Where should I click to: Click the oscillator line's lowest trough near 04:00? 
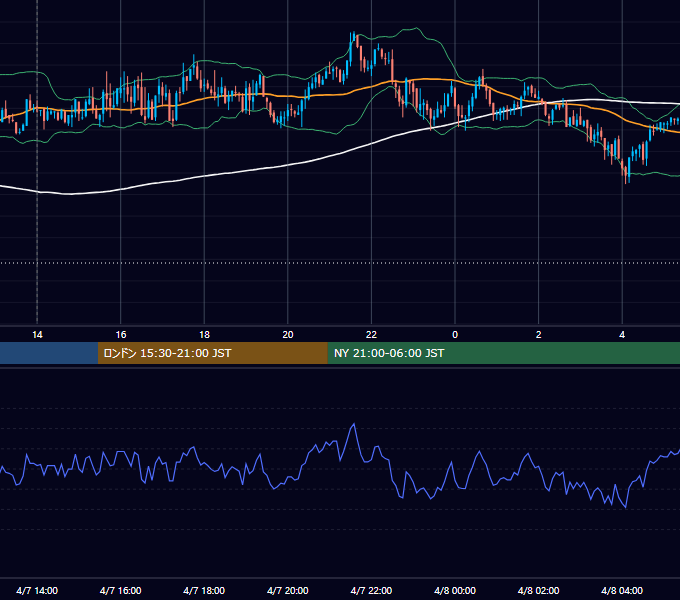pos(625,507)
